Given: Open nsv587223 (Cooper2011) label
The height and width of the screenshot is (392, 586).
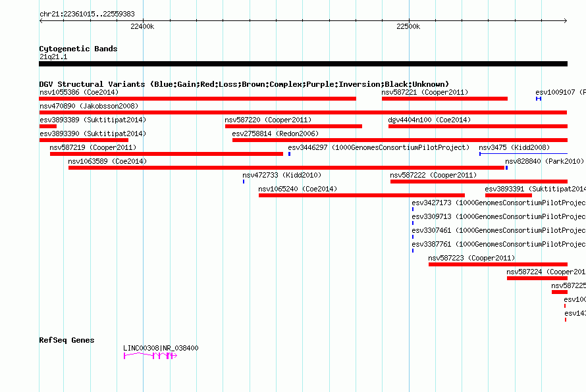Looking at the screenshot, I should (x=471, y=258).
